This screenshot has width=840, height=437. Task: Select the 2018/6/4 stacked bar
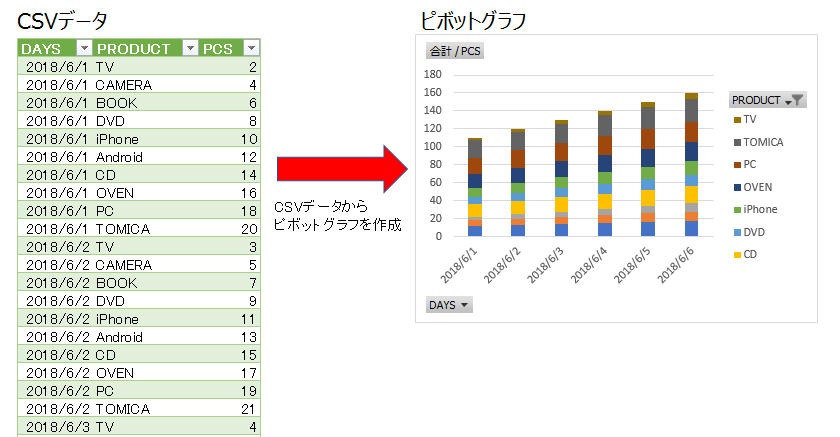605,174
